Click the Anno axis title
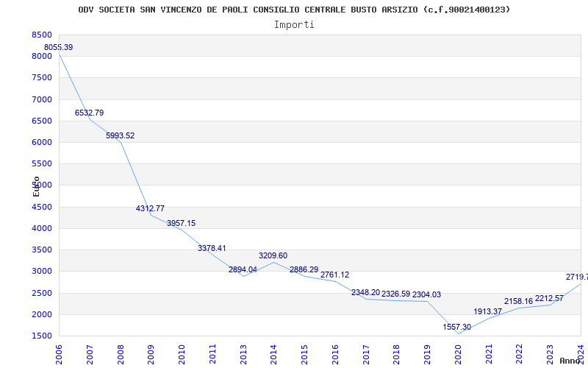The image size is (588, 368). pyautogui.click(x=570, y=361)
